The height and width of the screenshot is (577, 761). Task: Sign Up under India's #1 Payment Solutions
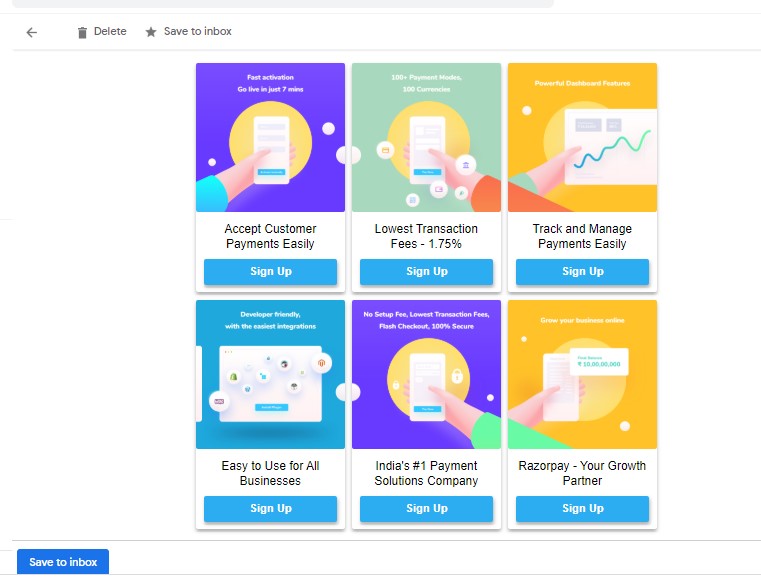tap(427, 508)
